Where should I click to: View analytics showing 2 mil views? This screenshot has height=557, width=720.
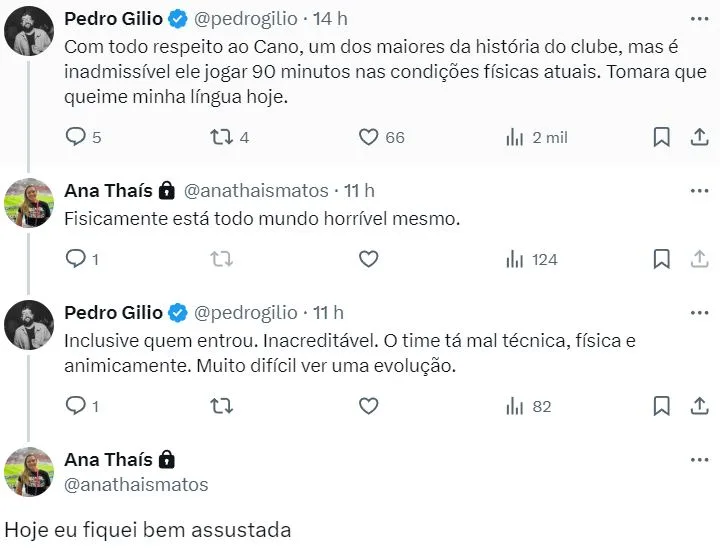click(516, 137)
